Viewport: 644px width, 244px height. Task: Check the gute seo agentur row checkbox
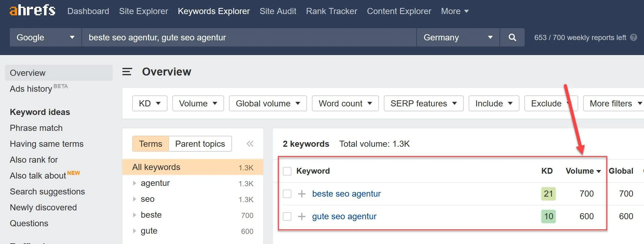pos(287,216)
